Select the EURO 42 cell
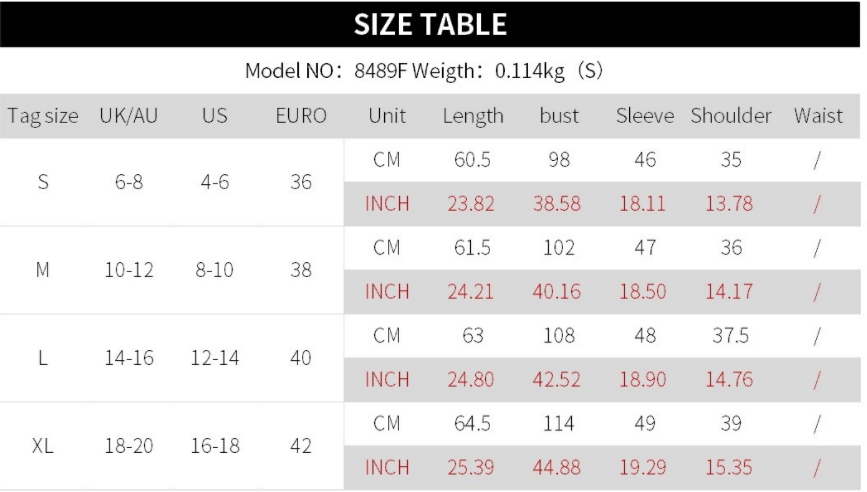 click(301, 445)
